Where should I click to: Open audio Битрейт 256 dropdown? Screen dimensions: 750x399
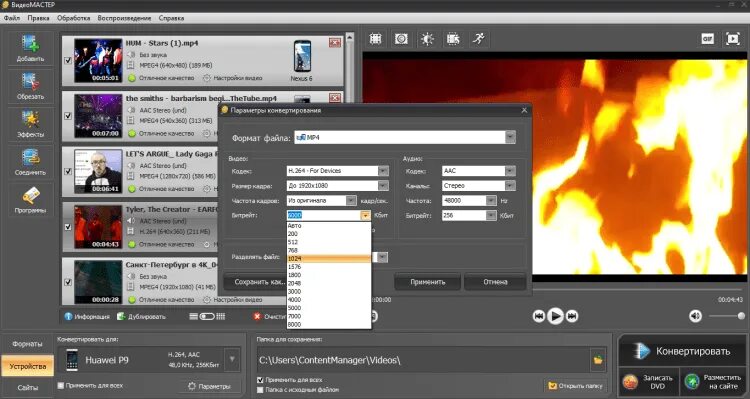click(491, 216)
